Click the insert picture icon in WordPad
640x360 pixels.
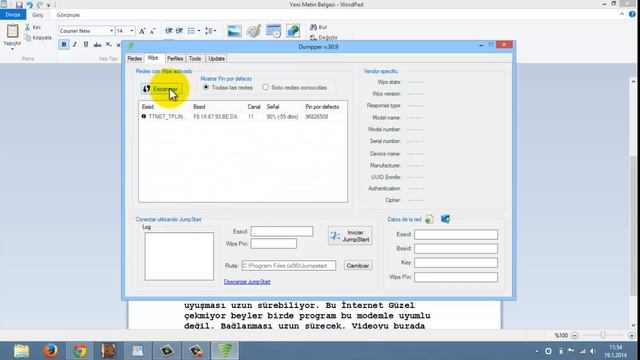point(234,31)
